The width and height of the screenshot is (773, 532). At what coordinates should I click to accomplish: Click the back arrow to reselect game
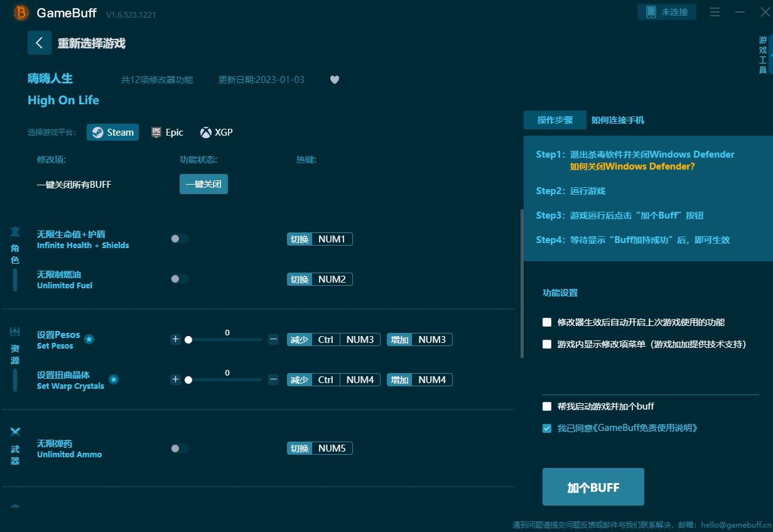click(x=39, y=43)
